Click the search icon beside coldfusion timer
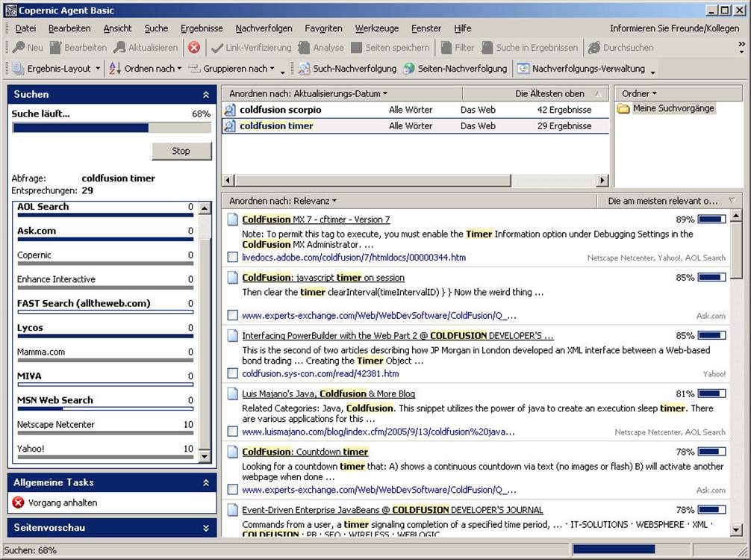Viewport: 751px width, 560px height. pos(230,126)
